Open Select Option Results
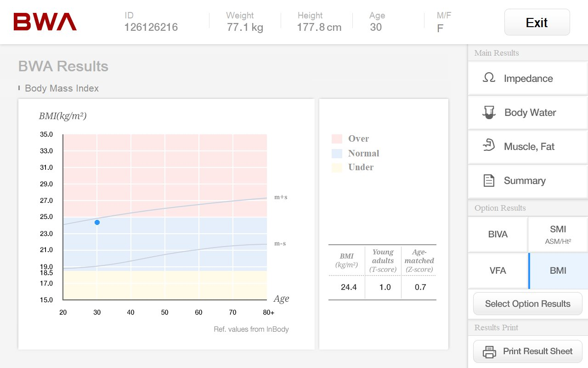The width and height of the screenshot is (588, 368). point(527,304)
